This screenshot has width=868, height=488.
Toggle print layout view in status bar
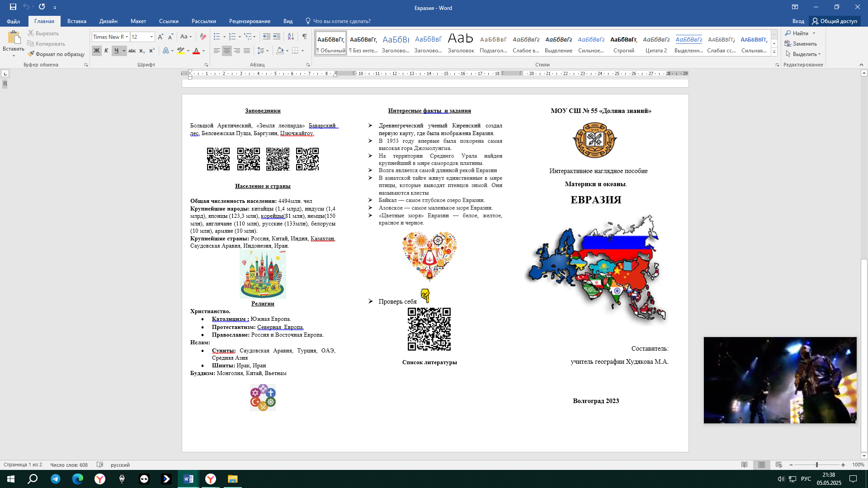pyautogui.click(x=762, y=465)
